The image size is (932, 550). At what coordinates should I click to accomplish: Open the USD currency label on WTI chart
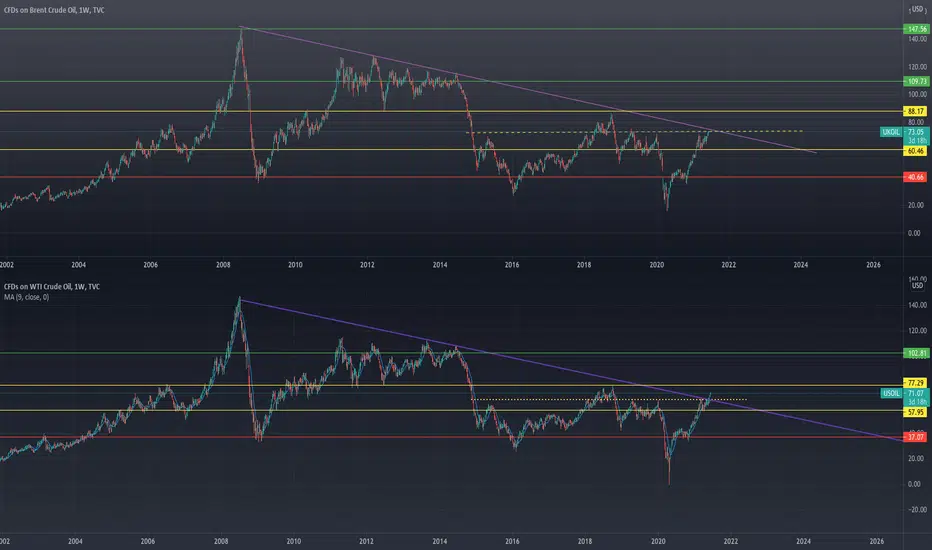tap(918, 286)
